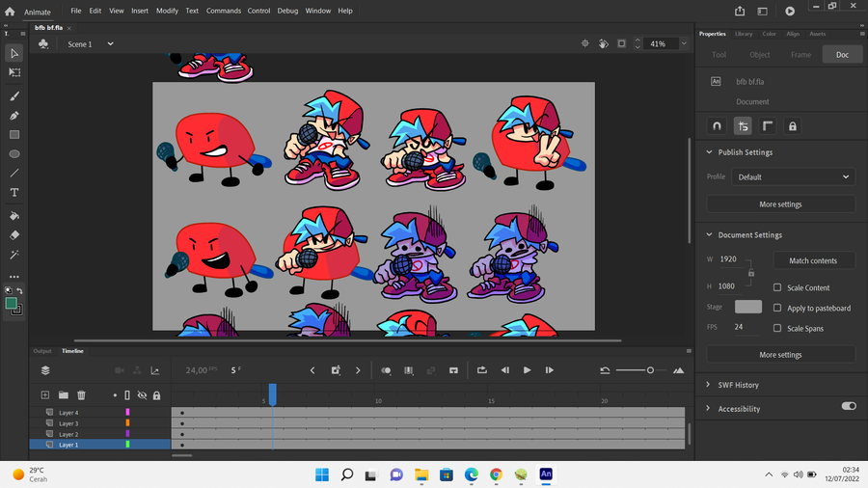Toggle the Accessibility switch
Screen dimensions: 868x488
tap(848, 407)
